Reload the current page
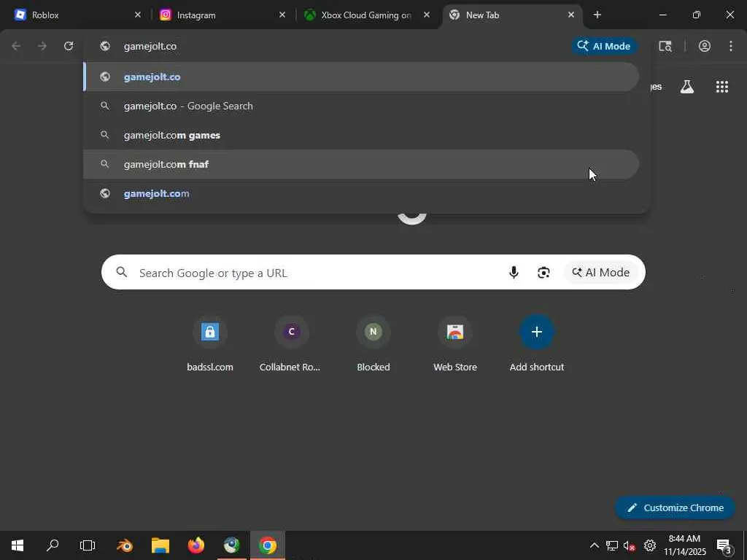747x560 pixels. [69, 46]
